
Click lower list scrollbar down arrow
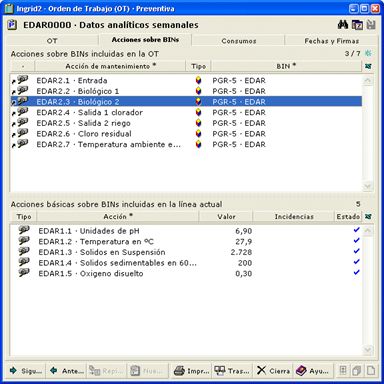pyautogui.click(x=368, y=350)
